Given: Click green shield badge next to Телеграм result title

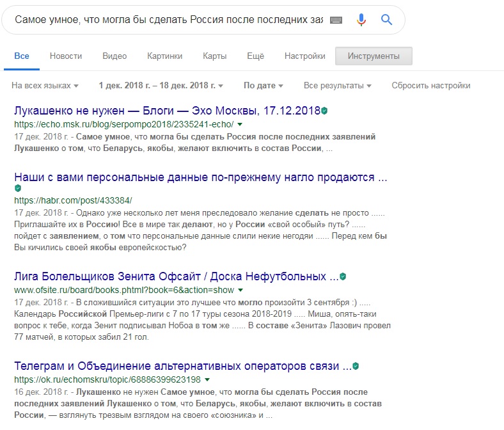Looking at the screenshot, I should (x=356, y=366).
